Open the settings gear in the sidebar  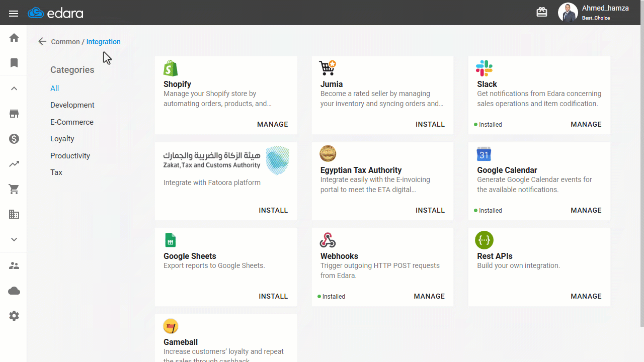tap(14, 316)
